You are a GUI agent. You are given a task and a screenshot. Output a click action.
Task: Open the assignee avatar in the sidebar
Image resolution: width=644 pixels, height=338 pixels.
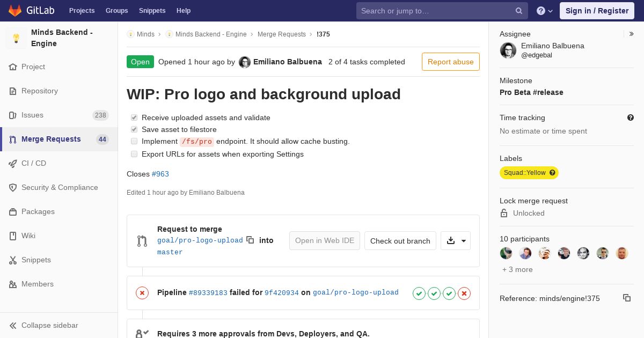(x=508, y=50)
